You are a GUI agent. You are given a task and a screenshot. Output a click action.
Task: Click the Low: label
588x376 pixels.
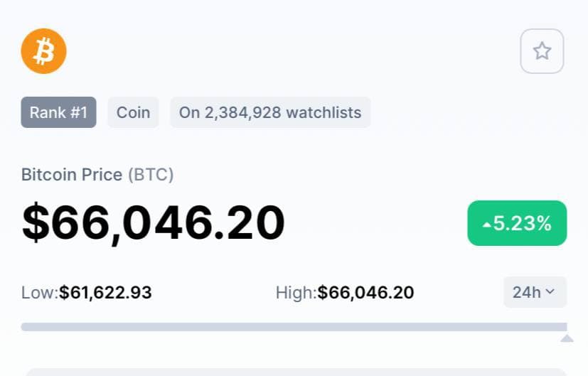click(x=40, y=292)
